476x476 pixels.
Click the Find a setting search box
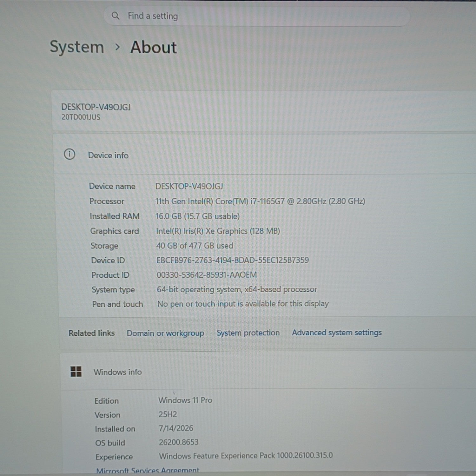point(257,16)
